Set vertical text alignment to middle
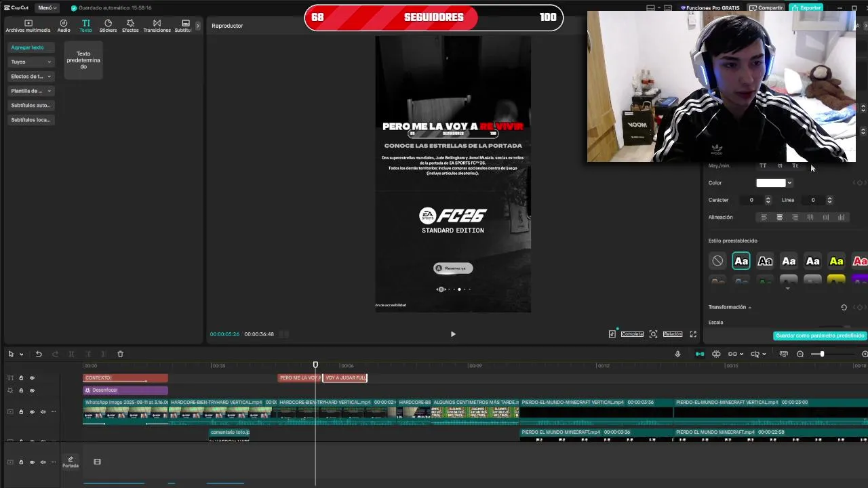The height and width of the screenshot is (488, 868). [x=826, y=218]
